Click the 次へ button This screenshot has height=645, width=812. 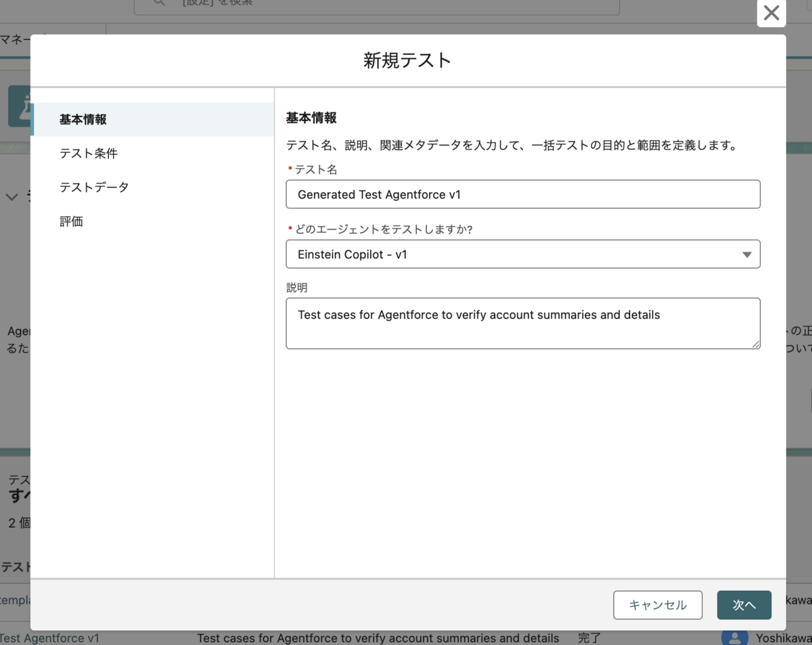pyautogui.click(x=744, y=605)
